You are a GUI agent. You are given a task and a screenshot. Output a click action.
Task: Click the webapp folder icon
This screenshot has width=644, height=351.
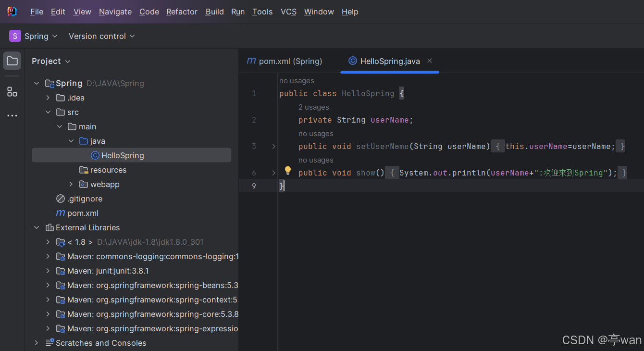84,184
